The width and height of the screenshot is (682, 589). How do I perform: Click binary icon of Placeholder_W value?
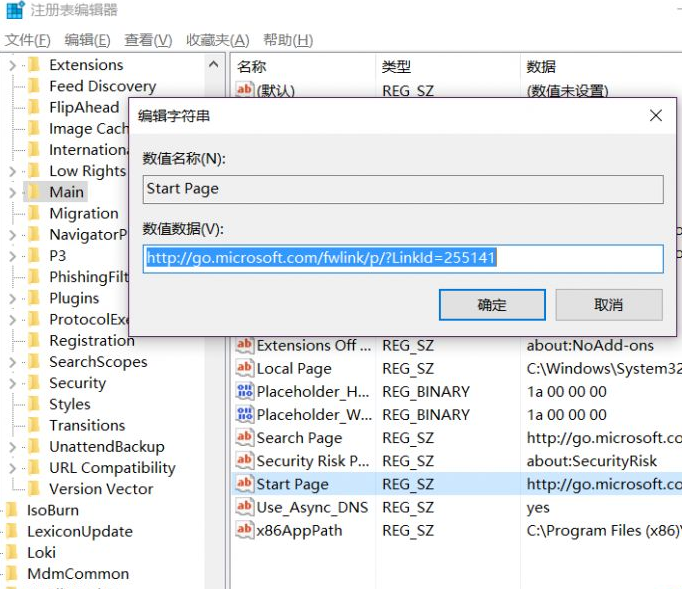[x=244, y=414]
